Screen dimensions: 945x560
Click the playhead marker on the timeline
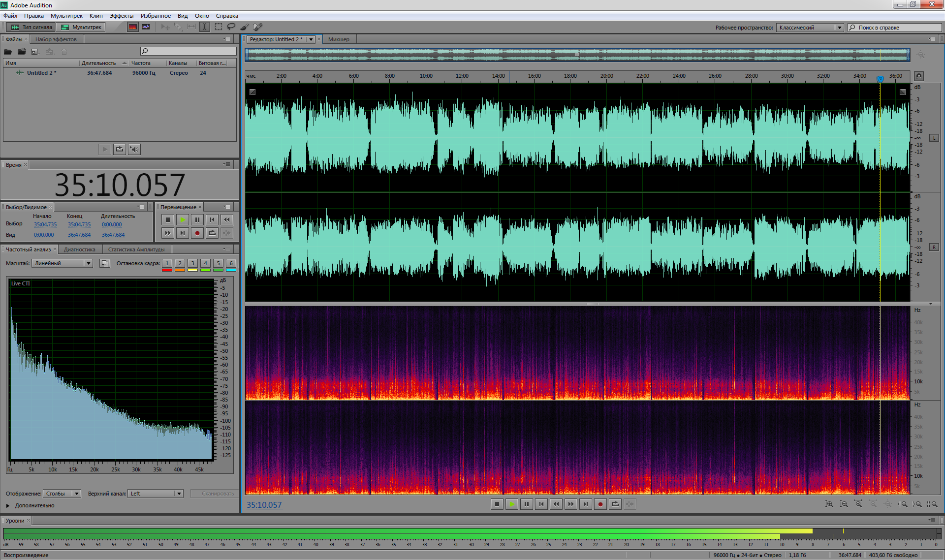click(x=880, y=78)
